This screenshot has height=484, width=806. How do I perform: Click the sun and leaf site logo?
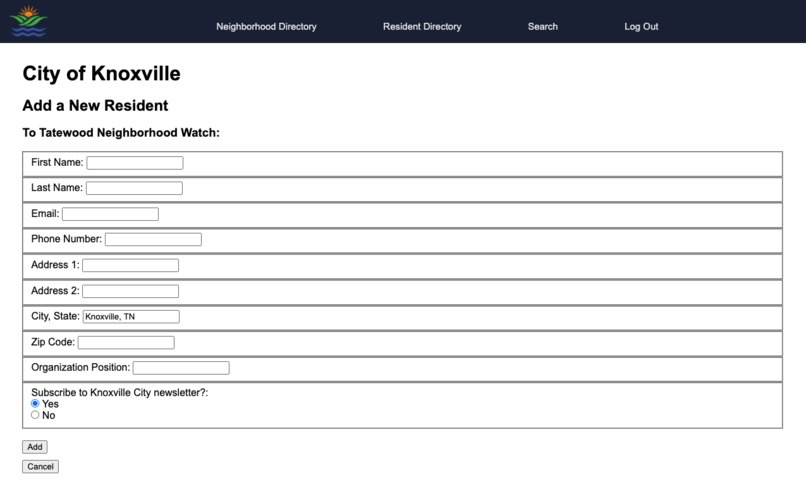click(x=28, y=21)
